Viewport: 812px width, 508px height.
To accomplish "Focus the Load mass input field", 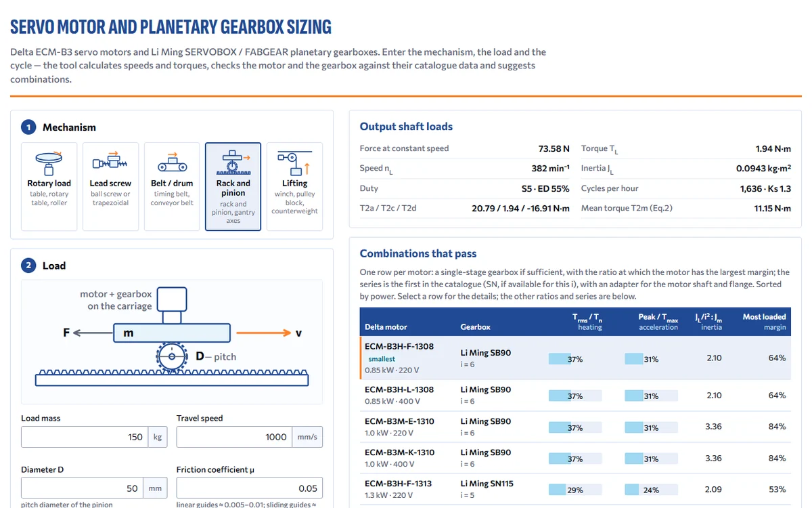I will 94,437.
